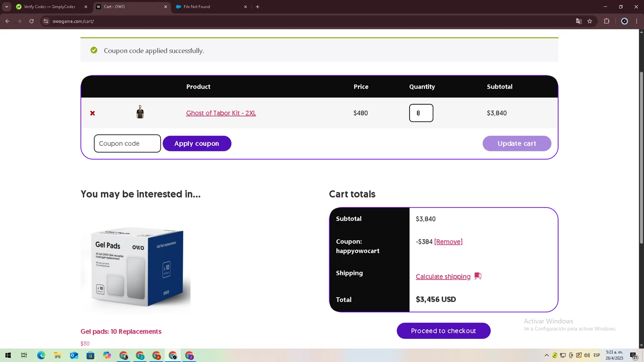
Task: Open Google Translate icon in address bar
Action: coord(579,21)
